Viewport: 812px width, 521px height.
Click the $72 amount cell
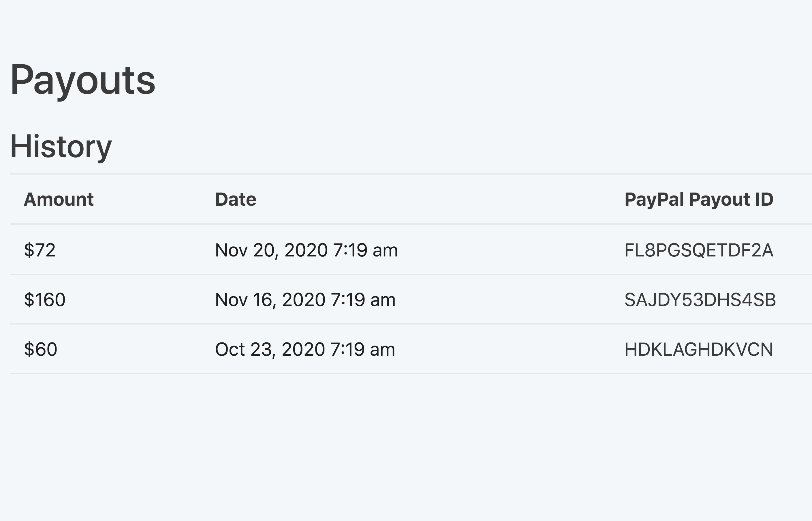40,250
